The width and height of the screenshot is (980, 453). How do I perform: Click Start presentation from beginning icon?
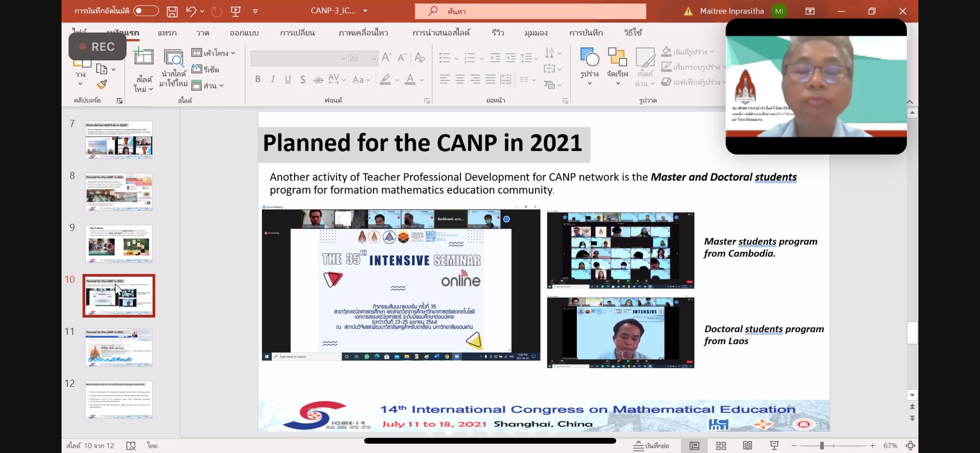[x=235, y=11]
